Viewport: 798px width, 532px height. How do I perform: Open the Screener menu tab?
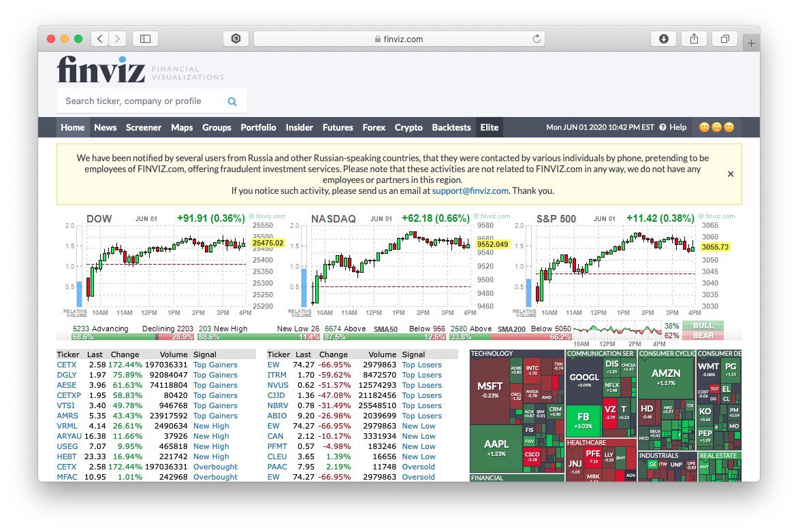click(144, 127)
